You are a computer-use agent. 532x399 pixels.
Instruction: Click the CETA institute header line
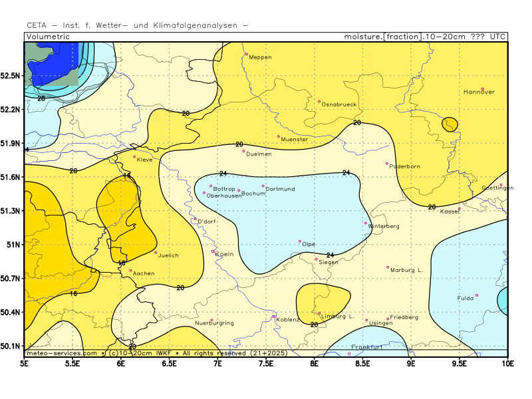[138, 25]
